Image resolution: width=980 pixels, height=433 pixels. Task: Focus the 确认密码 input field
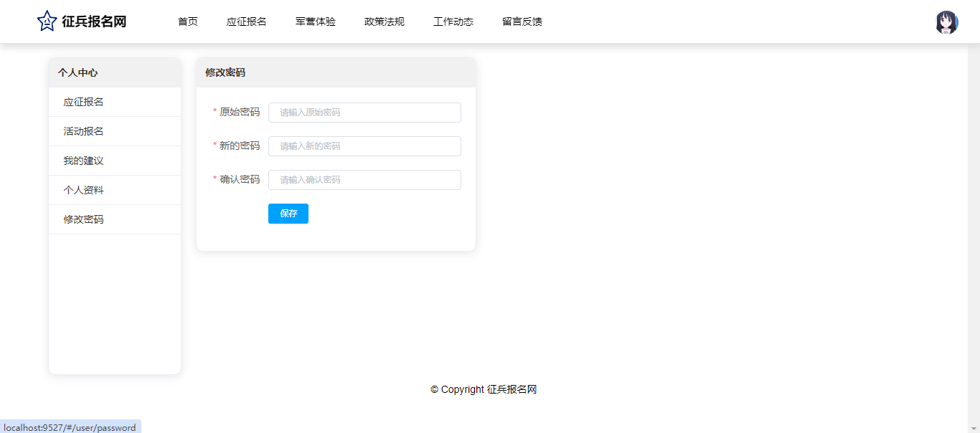(364, 180)
